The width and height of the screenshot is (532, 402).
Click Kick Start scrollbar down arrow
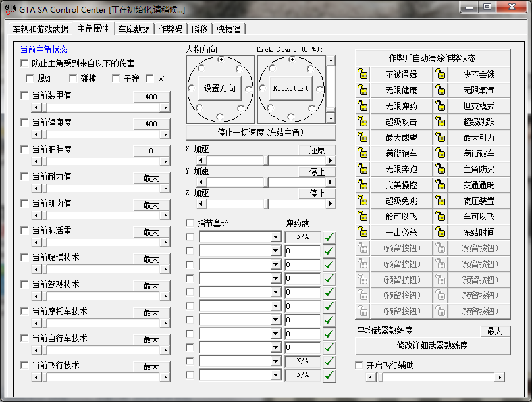[x=331, y=118]
